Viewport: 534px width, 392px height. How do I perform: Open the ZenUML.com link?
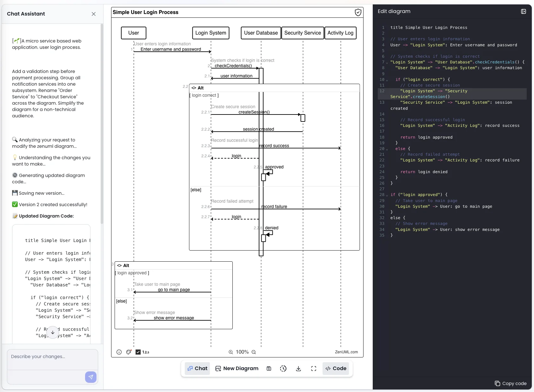346,352
